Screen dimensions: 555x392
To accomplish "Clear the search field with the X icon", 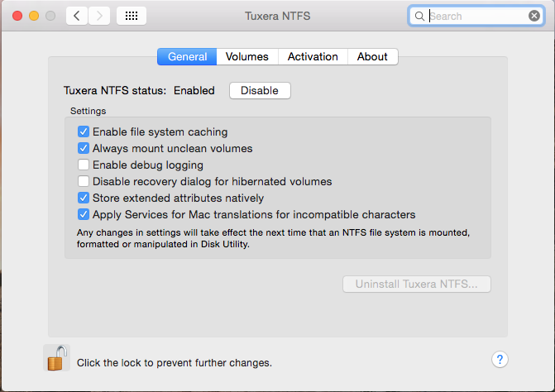I will pyautogui.click(x=534, y=16).
